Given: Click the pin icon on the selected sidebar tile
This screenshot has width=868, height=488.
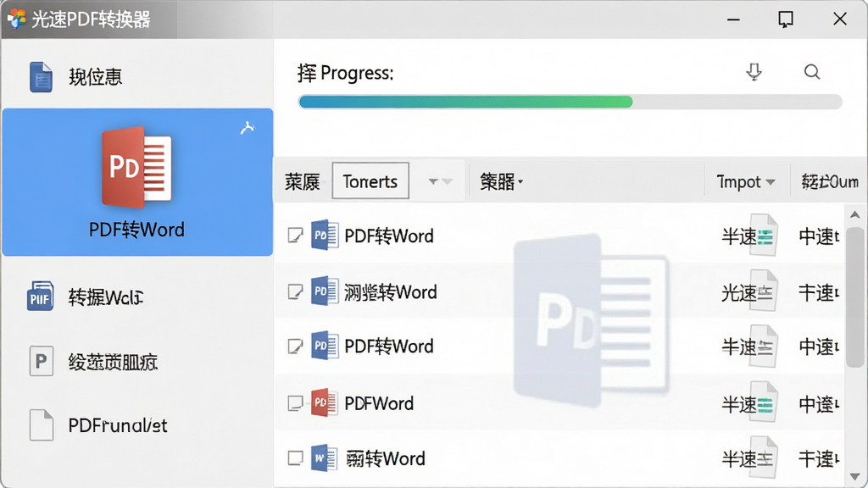Looking at the screenshot, I should pos(248,128).
